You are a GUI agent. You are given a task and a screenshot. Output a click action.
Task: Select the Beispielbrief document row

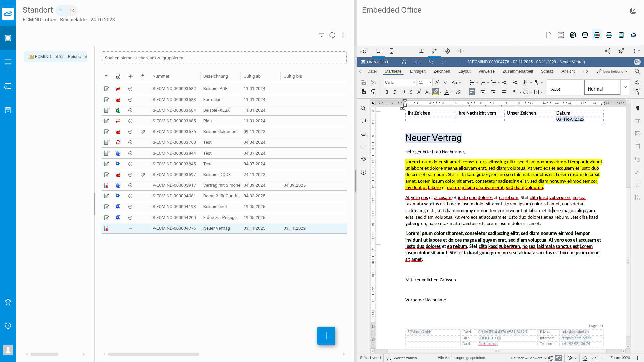tap(215, 207)
